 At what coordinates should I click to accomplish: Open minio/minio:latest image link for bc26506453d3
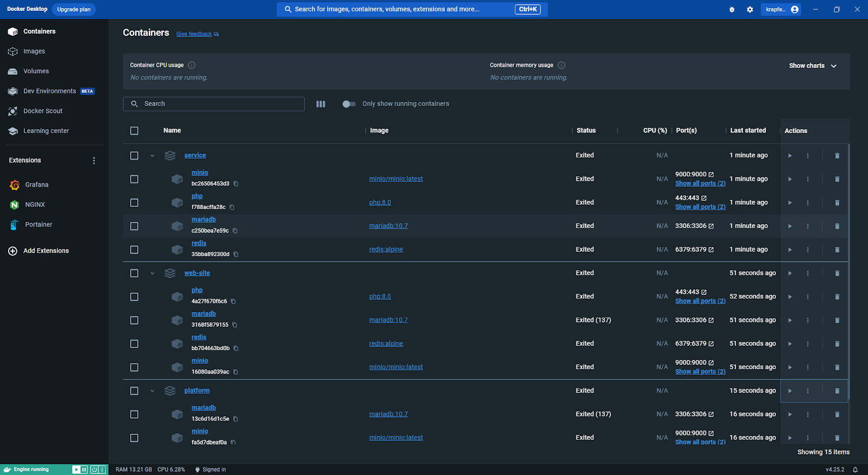tap(396, 179)
